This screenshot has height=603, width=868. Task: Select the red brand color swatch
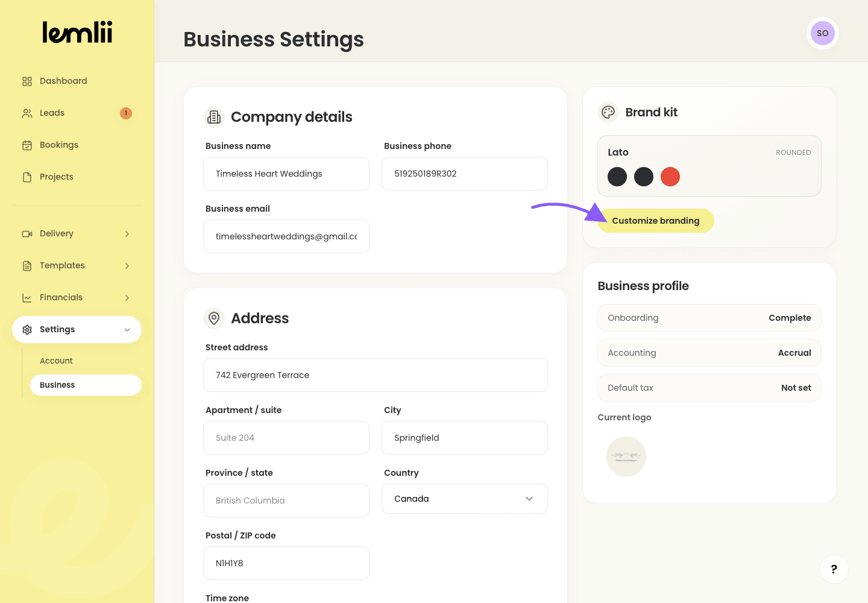pyautogui.click(x=670, y=177)
